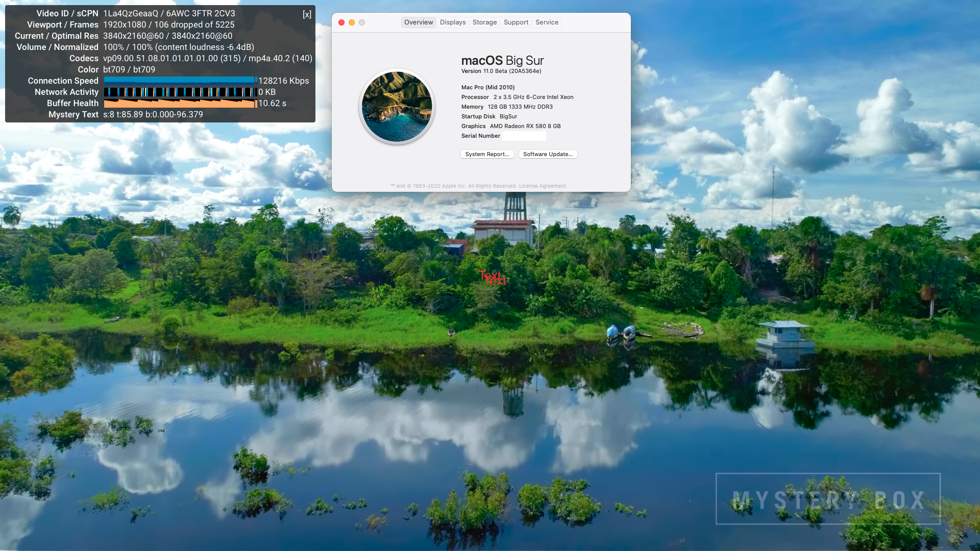Screen dimensions: 980x551
Task: Click the Software Update... button
Action: [548, 154]
